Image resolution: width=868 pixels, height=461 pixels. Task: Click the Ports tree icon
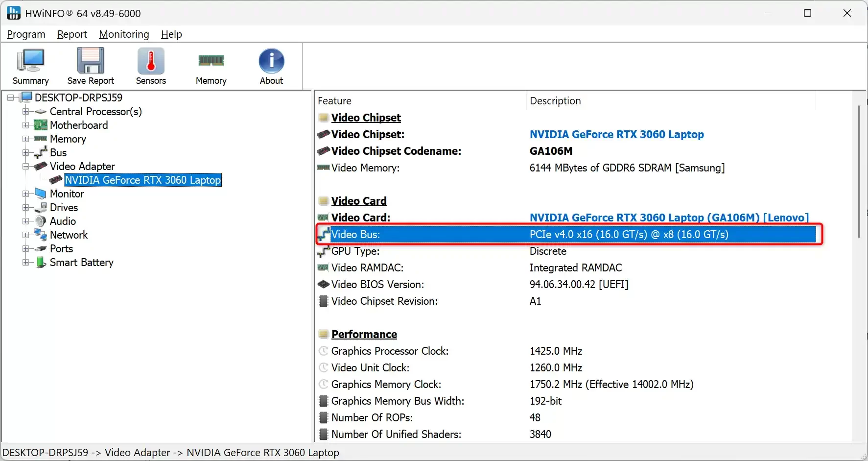click(41, 248)
